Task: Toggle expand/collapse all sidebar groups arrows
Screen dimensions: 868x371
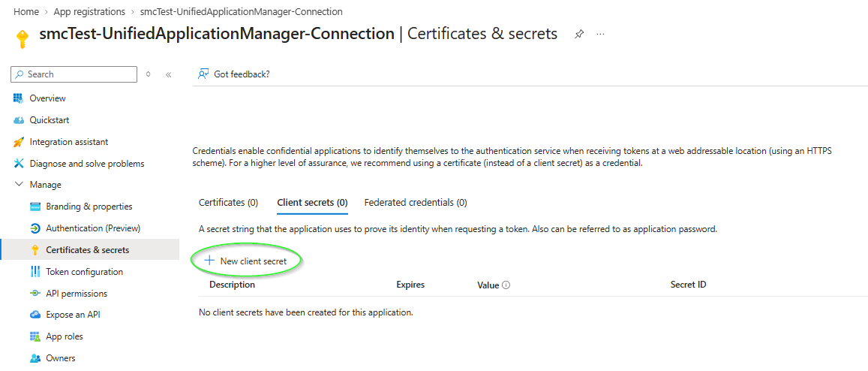Action: (148, 74)
